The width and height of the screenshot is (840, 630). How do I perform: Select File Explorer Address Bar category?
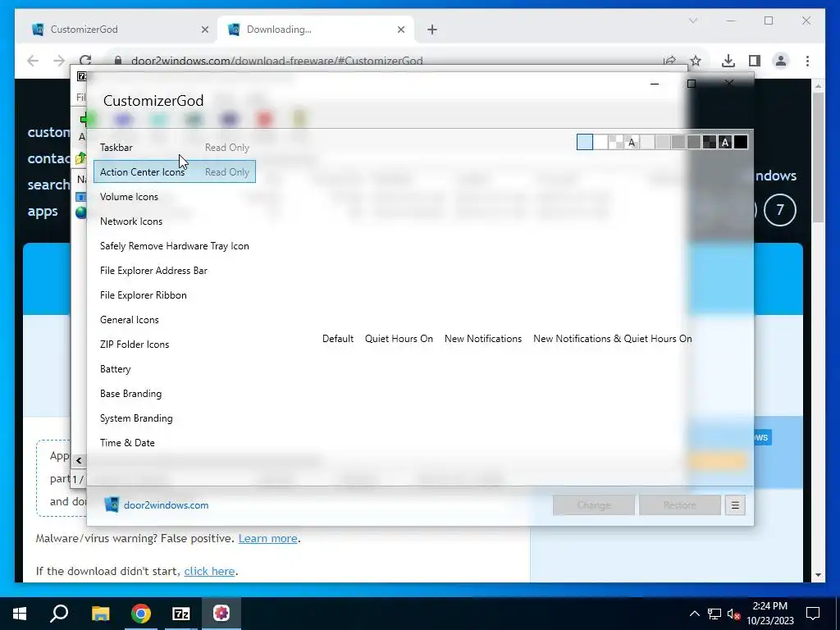coord(175,271)
